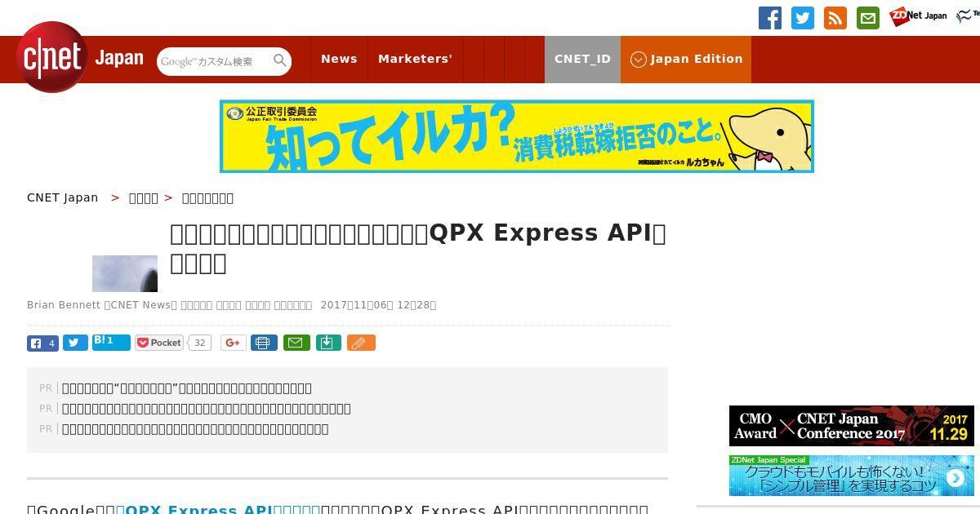The image size is (980, 514).
Task: Focus the Google custom search field
Action: click(215, 61)
